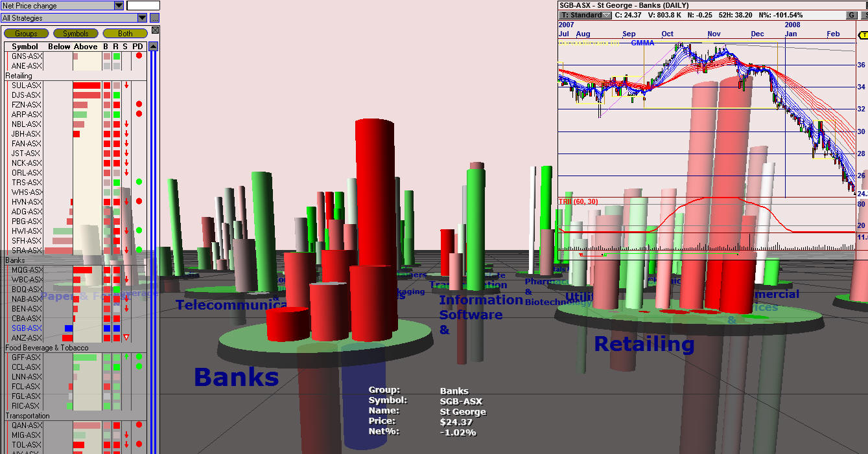Viewport: 868px width, 454px height.
Task: Click the PD column header
Action: (137, 47)
